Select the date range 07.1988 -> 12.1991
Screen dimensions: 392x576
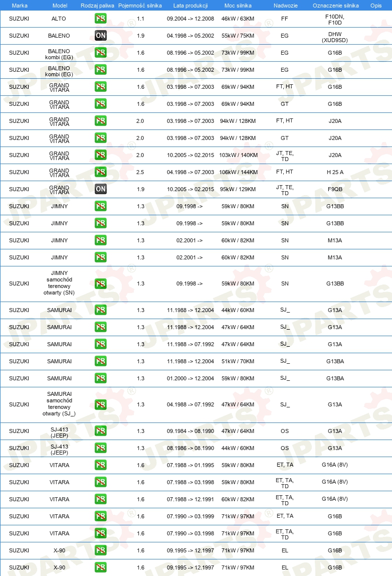[190, 499]
